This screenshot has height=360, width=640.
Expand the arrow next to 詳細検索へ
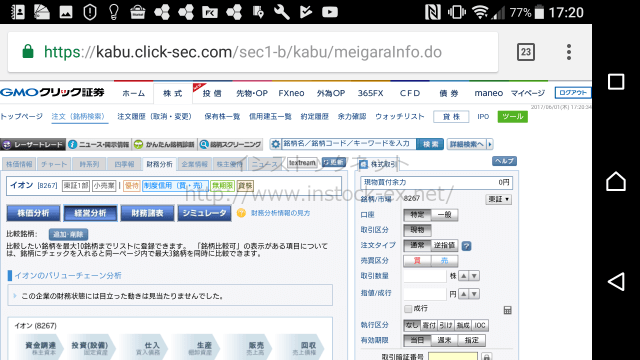tap(490, 144)
